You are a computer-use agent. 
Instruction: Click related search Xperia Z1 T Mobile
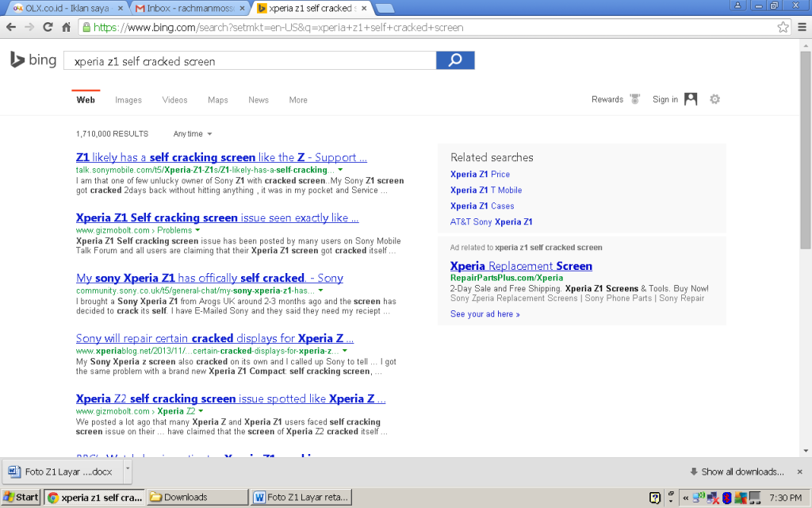pyautogui.click(x=486, y=190)
